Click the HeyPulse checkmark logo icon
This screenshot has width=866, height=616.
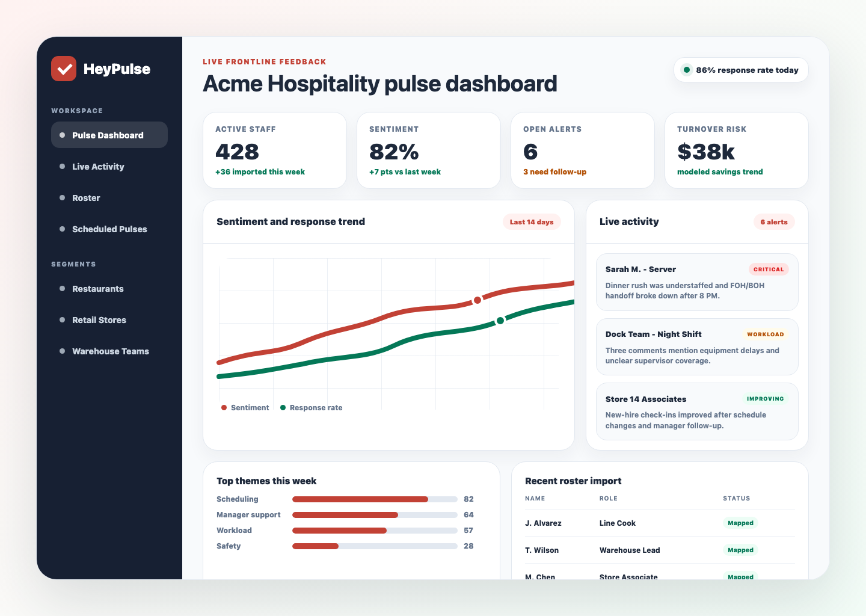[x=64, y=69]
